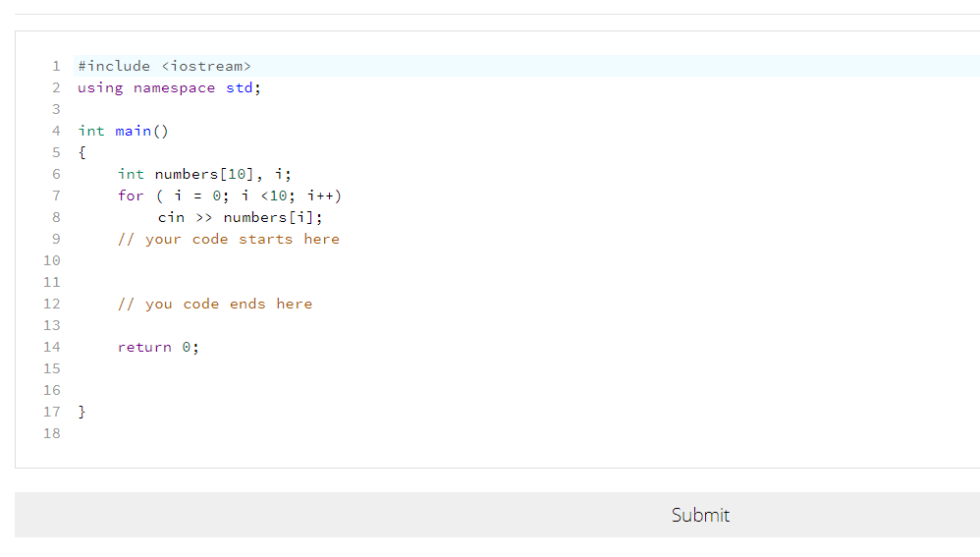980x557 pixels.
Task: Click the 'int main()' line
Action: click(x=123, y=132)
